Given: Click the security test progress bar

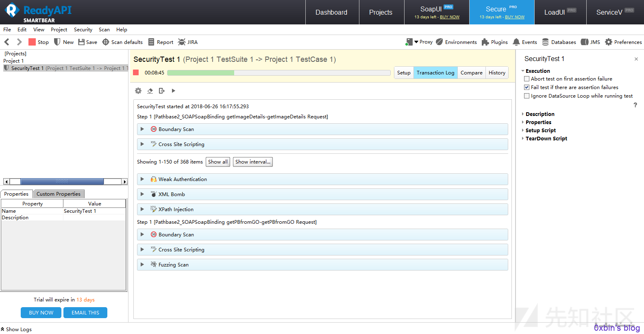Looking at the screenshot, I should point(279,73).
